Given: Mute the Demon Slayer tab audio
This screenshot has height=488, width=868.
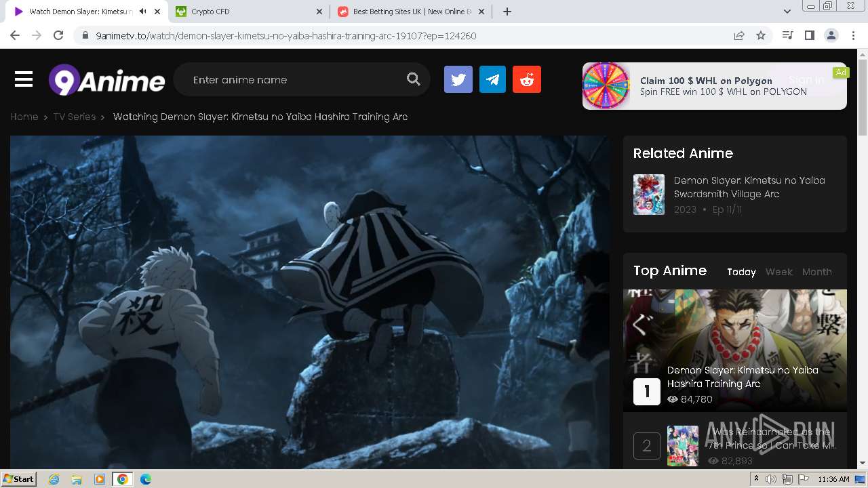Looking at the screenshot, I should coord(142,12).
